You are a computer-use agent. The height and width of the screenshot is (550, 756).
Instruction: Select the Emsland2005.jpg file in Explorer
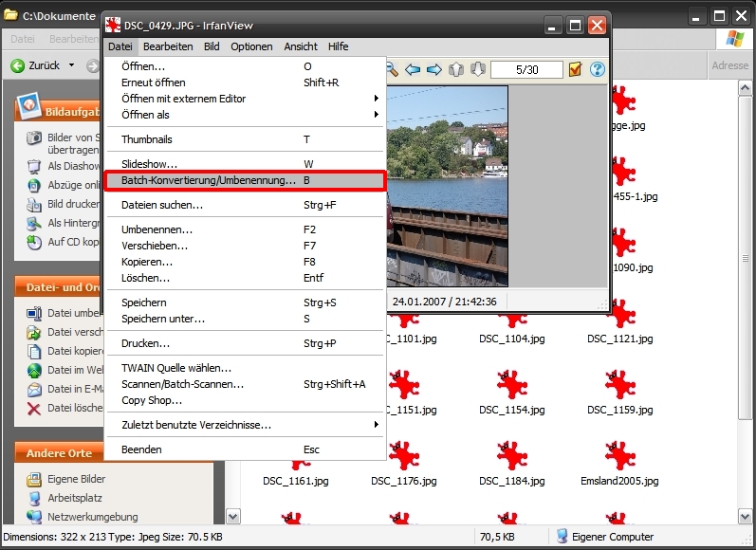click(x=619, y=462)
